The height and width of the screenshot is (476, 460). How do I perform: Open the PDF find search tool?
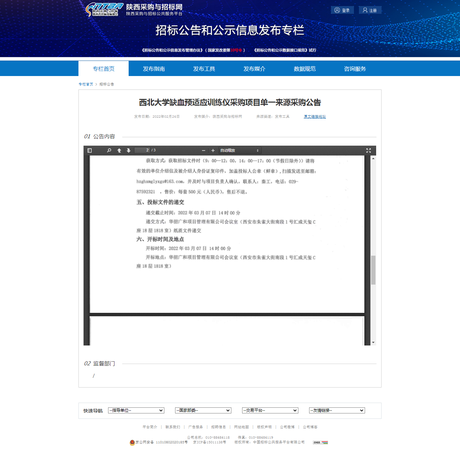pyautogui.click(x=109, y=150)
